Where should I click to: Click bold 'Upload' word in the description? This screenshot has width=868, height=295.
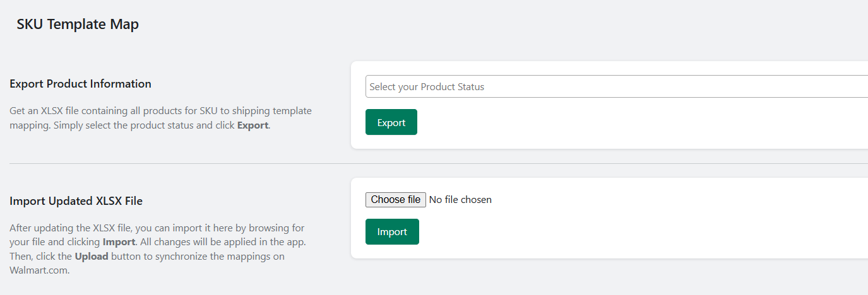(x=92, y=257)
